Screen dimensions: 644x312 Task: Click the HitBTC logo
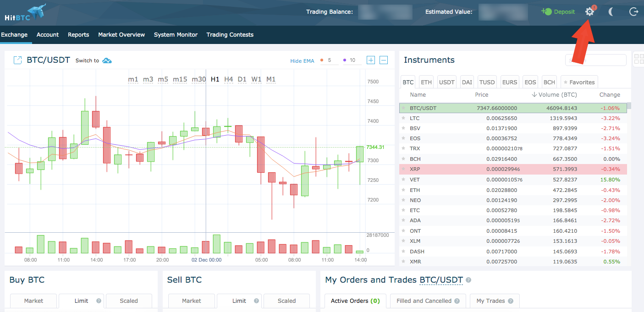point(25,12)
